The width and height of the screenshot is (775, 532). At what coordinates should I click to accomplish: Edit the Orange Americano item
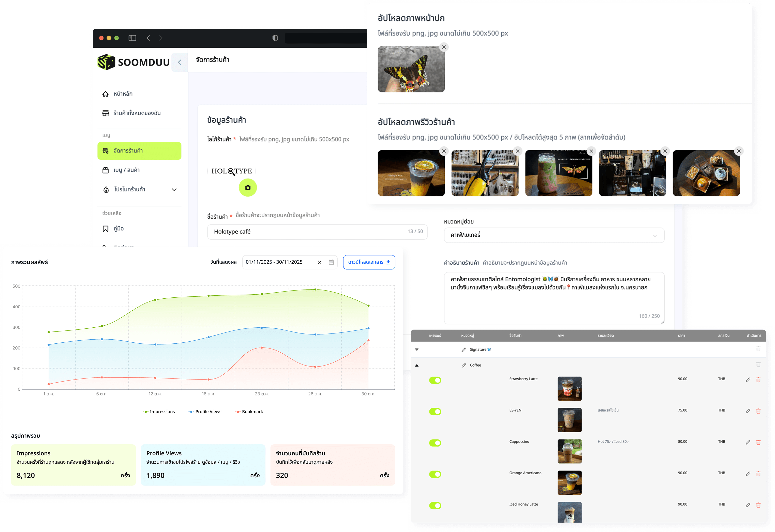click(748, 474)
